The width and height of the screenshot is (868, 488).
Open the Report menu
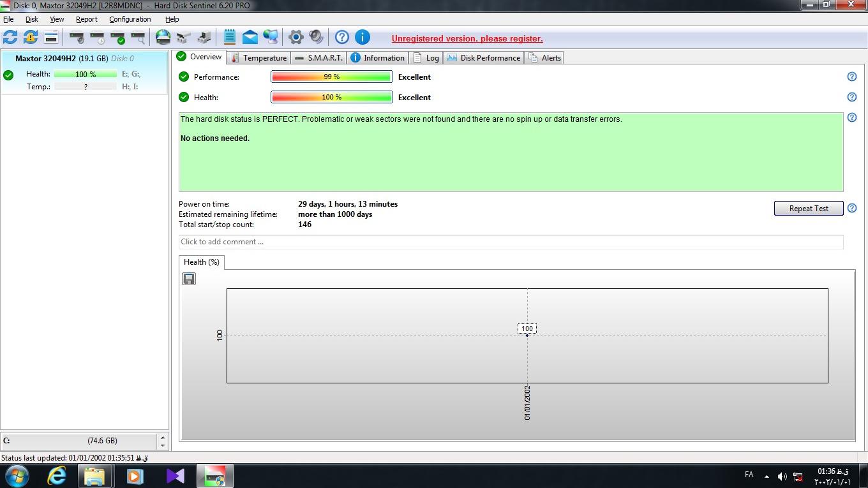point(87,19)
